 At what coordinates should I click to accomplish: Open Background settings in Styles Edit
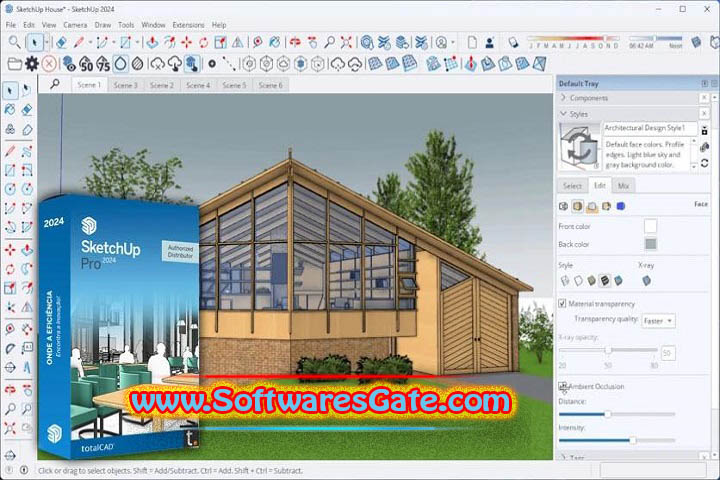pyautogui.click(x=592, y=206)
